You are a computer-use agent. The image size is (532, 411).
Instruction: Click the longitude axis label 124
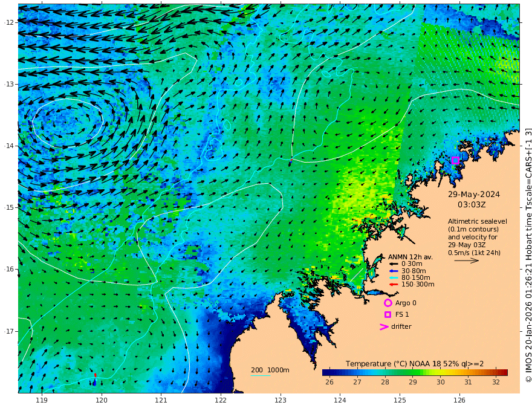[340, 400]
